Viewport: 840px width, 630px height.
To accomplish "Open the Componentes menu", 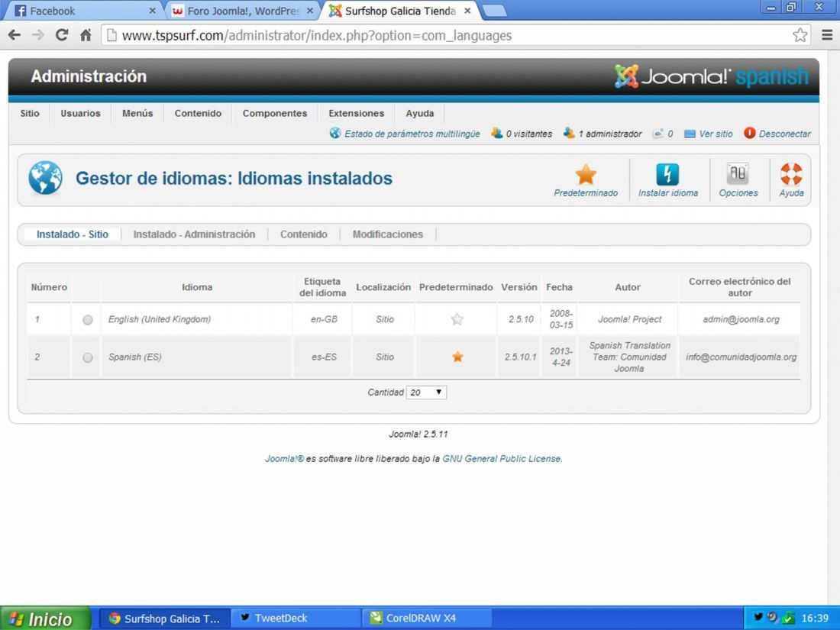I will (x=275, y=113).
